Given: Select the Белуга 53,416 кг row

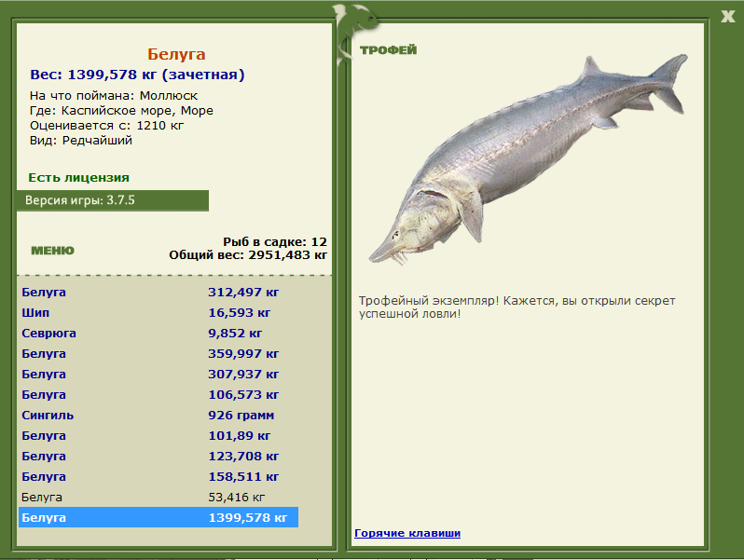Looking at the screenshot, I should pyautogui.click(x=158, y=497).
